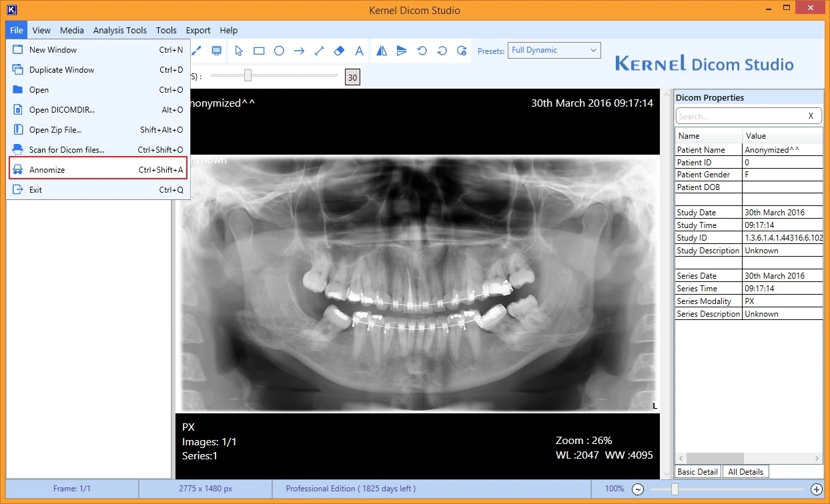Viewport: 830px width, 504px height.
Task: Click the dental panoramic X-ray image
Action: 418,283
